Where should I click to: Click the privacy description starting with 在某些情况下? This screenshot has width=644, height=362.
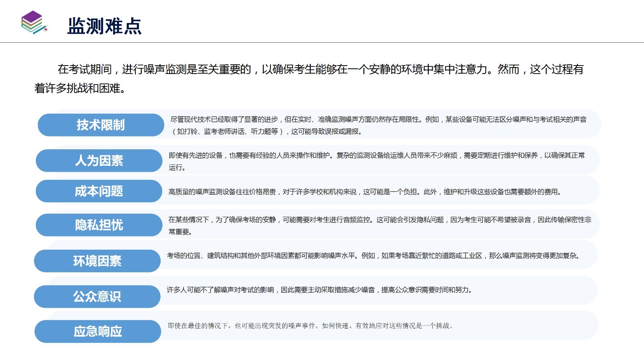point(380,220)
